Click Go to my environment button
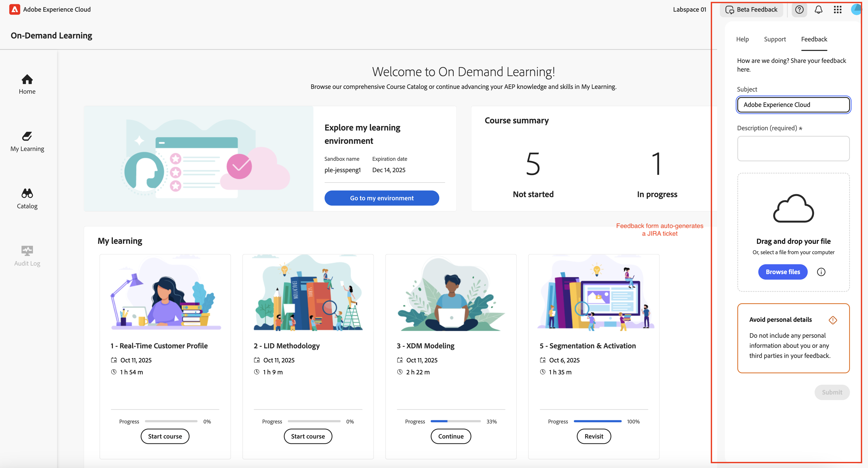The width and height of the screenshot is (868, 468). pos(381,198)
